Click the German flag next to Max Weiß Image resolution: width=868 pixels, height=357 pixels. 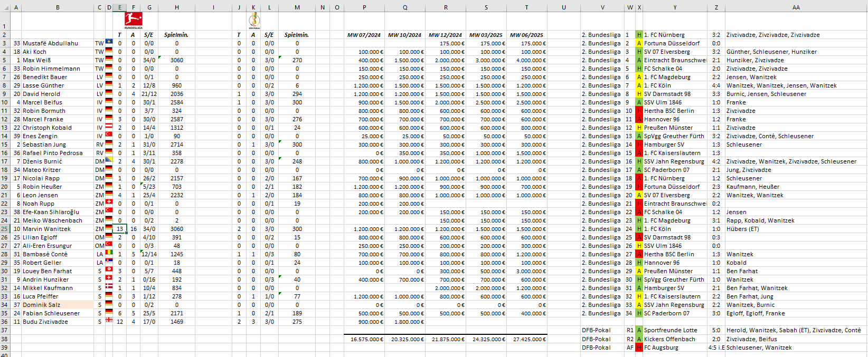(109, 59)
